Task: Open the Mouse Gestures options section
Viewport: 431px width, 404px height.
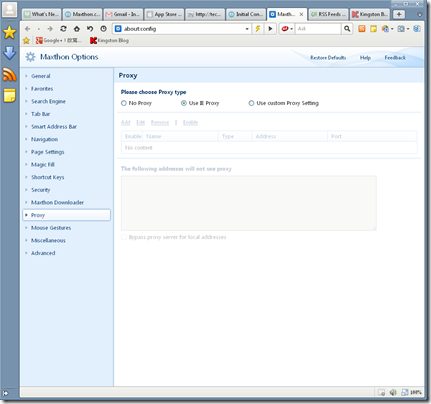Action: (51, 228)
